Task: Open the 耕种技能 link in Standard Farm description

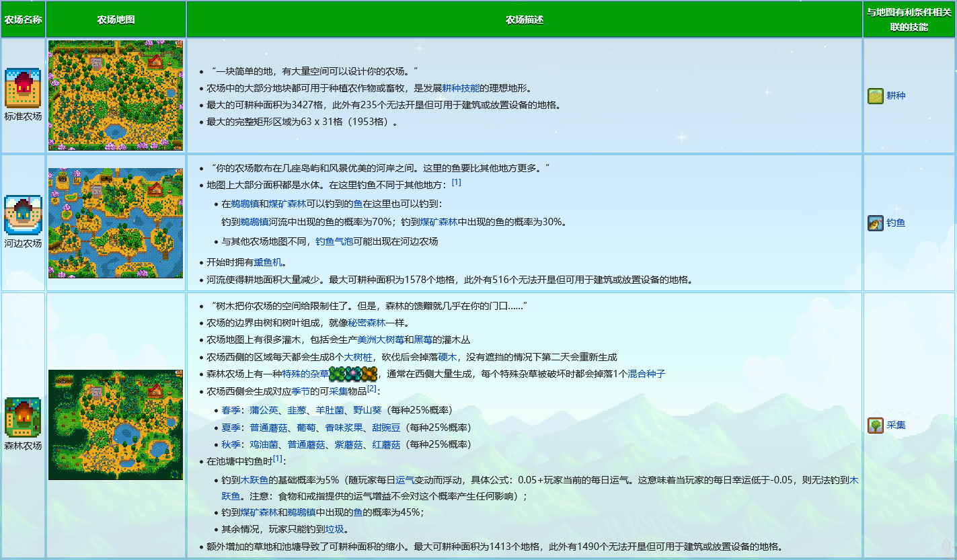Action: [x=461, y=88]
